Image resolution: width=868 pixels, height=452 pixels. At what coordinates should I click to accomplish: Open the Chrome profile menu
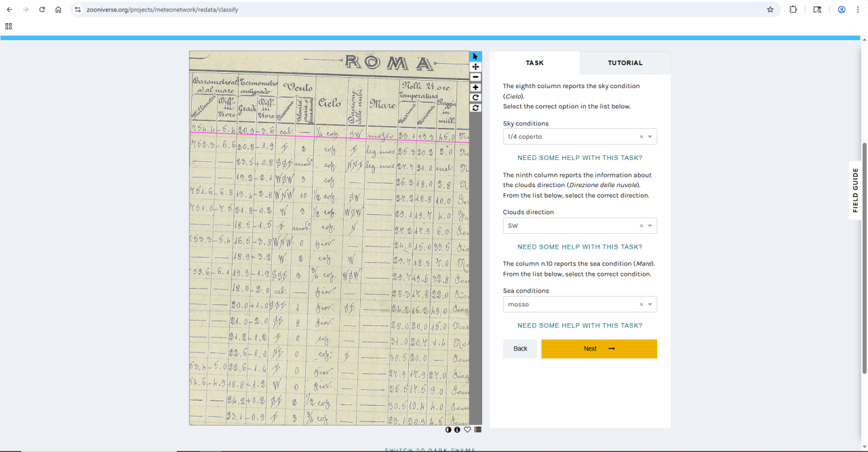(x=842, y=9)
